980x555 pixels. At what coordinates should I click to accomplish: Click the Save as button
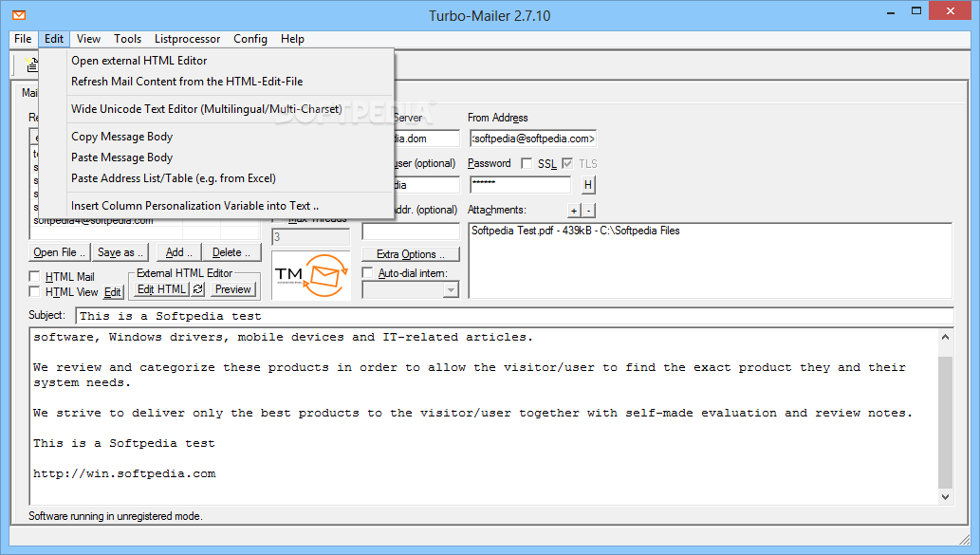pyautogui.click(x=120, y=252)
